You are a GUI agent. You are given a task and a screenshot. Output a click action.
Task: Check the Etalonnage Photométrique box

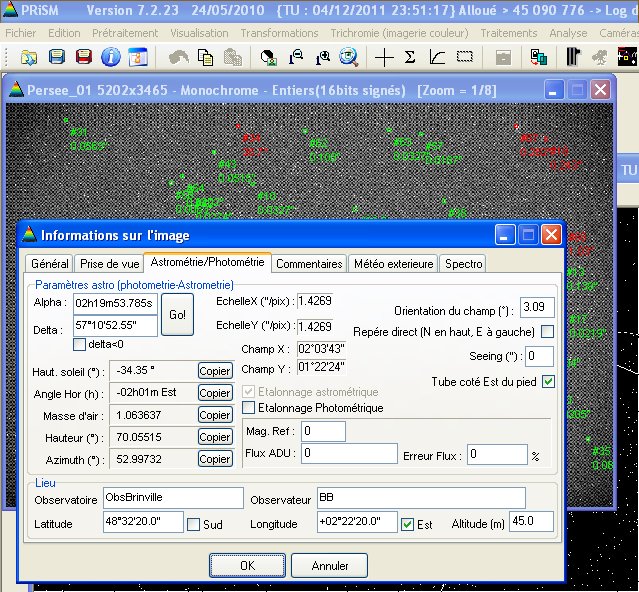[249, 408]
